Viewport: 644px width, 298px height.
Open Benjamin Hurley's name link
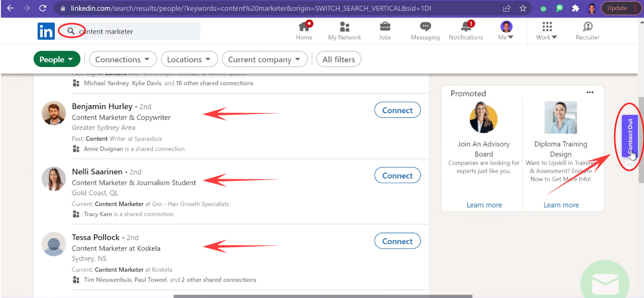point(102,106)
